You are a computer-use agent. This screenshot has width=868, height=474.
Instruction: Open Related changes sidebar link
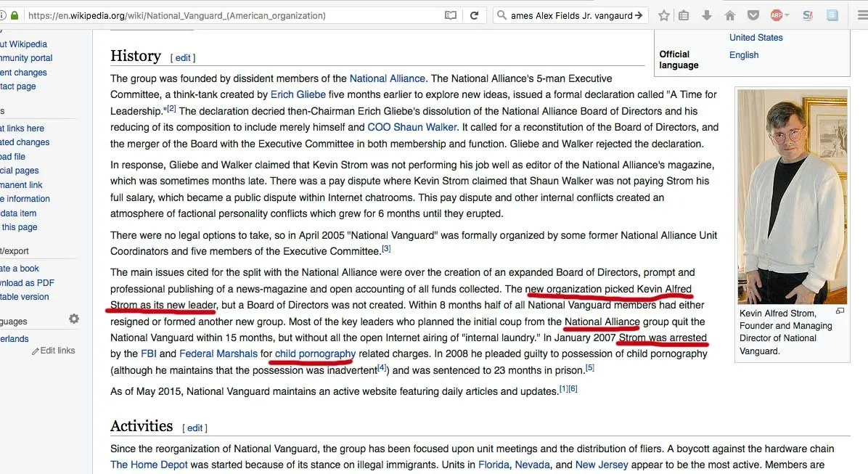click(x=25, y=142)
